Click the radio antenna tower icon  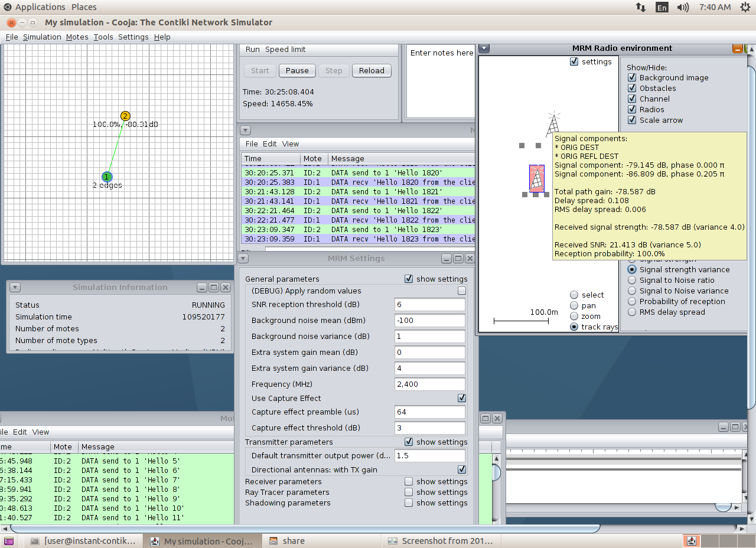point(552,123)
